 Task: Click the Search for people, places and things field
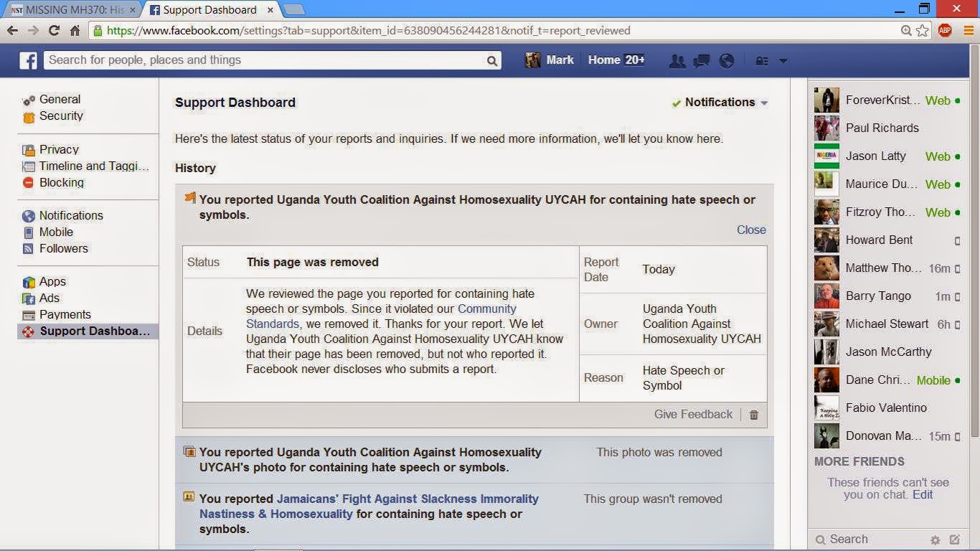[273, 60]
